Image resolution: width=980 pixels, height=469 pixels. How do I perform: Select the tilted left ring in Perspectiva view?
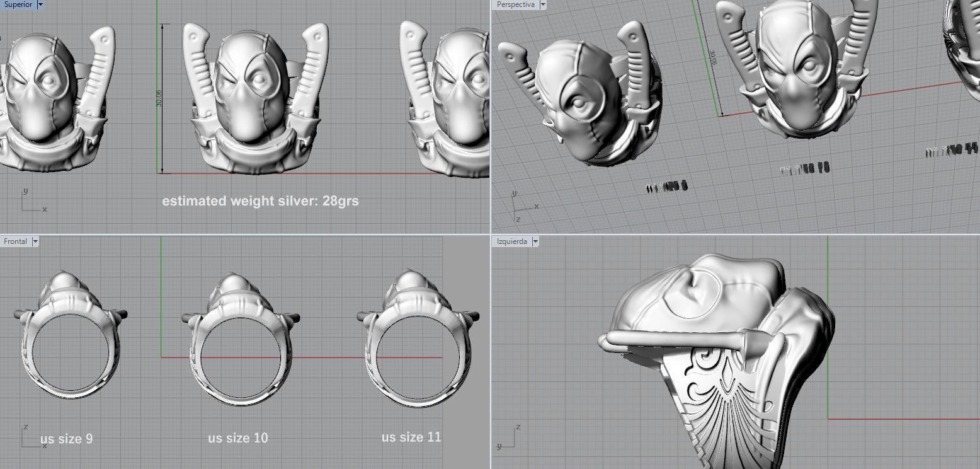(579, 95)
